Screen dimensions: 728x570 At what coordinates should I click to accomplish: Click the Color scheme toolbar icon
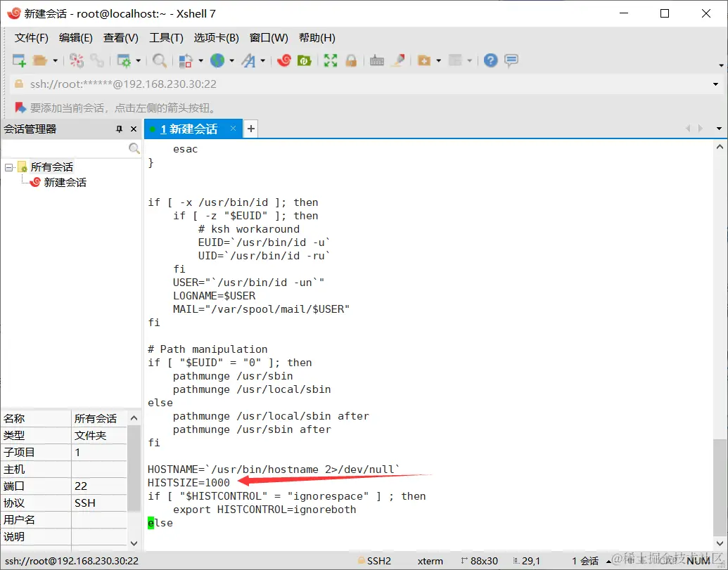186,60
